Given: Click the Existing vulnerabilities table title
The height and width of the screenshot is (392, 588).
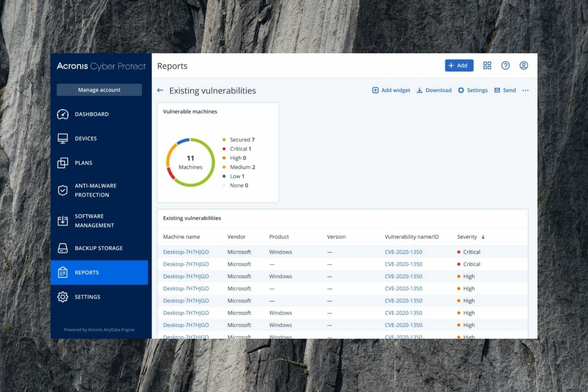Looking at the screenshot, I should pyautogui.click(x=192, y=218).
